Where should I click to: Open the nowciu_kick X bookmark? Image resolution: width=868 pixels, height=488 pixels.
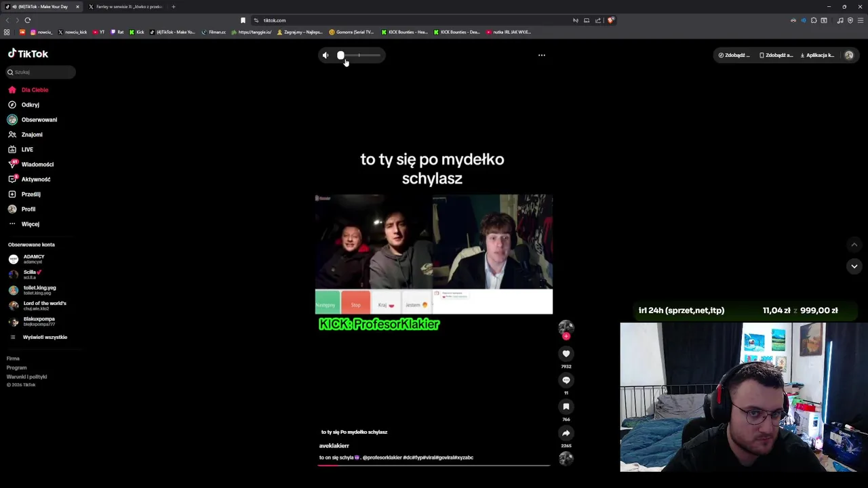[73, 32]
